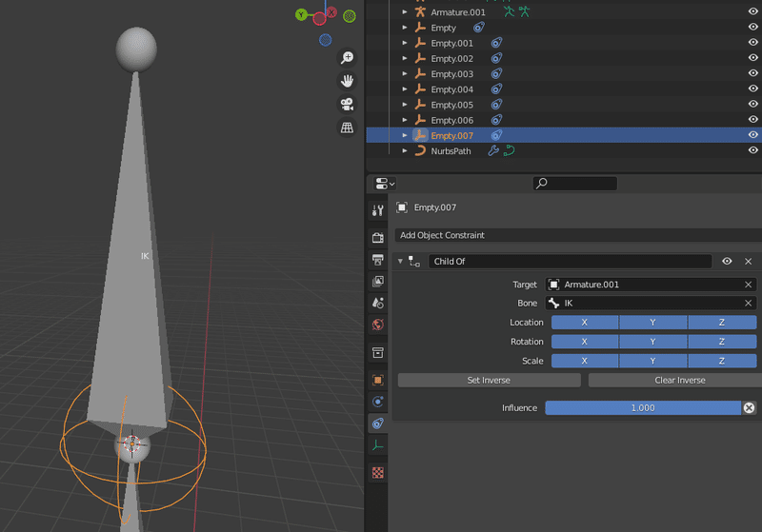Click the Target object field showing Armature.001

click(651, 285)
